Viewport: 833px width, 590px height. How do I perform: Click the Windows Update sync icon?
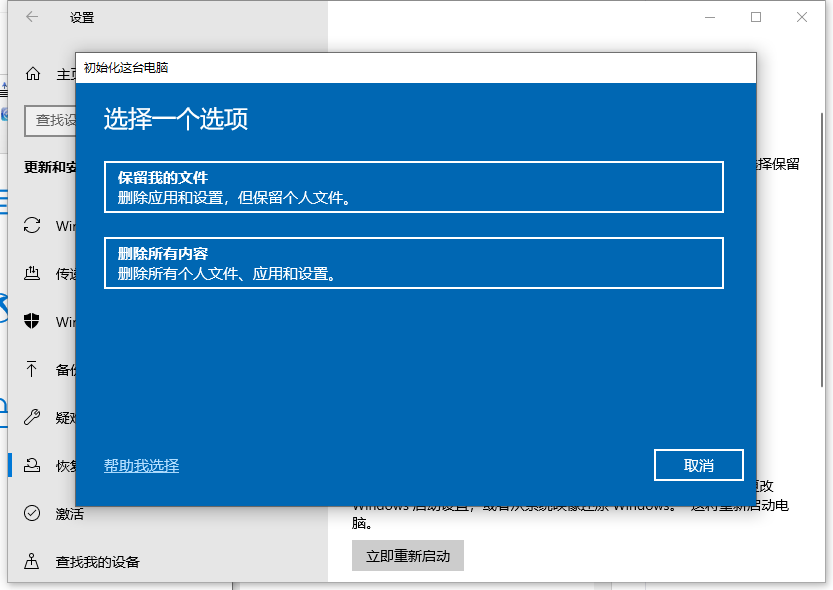[x=32, y=225]
